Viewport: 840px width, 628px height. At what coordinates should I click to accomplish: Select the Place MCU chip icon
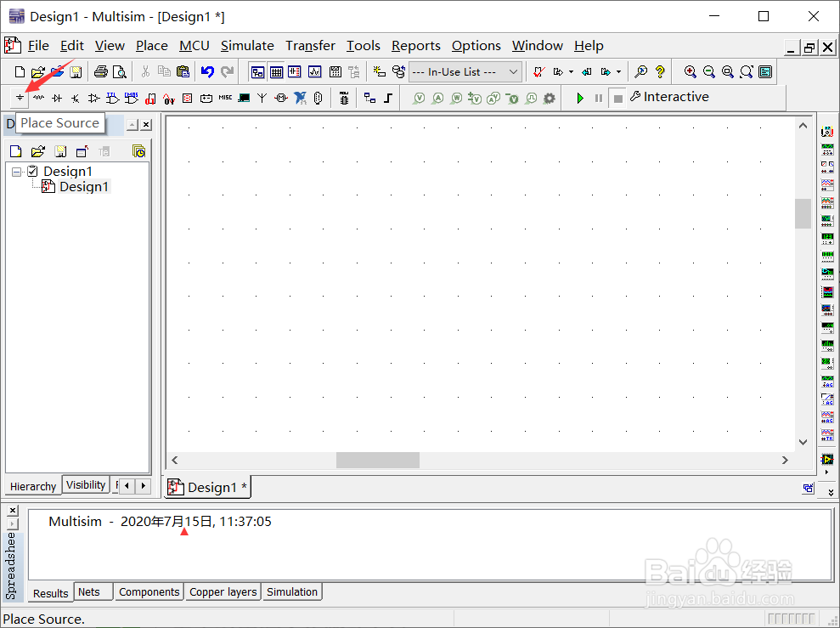pyautogui.click(x=344, y=98)
